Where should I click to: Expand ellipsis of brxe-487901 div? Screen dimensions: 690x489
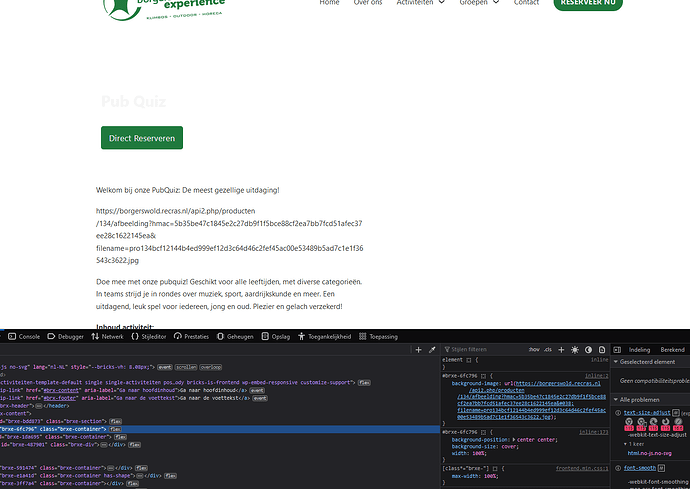(104, 445)
